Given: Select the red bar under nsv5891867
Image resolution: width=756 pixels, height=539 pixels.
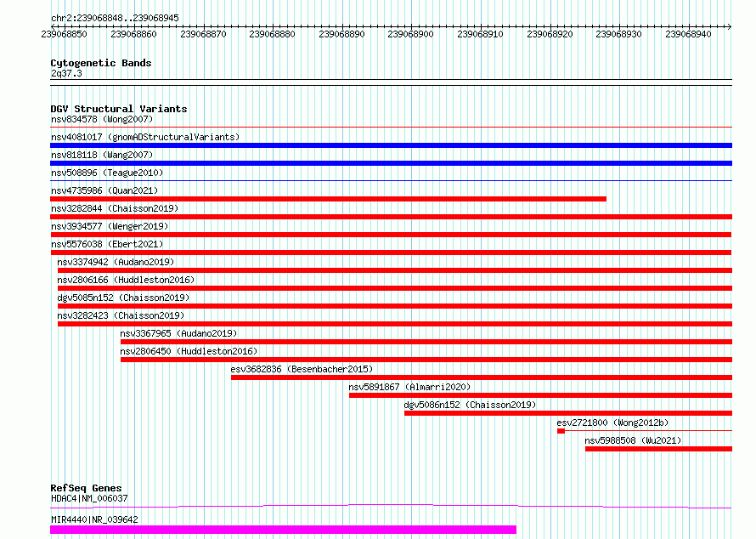Looking at the screenshot, I should coord(540,395).
